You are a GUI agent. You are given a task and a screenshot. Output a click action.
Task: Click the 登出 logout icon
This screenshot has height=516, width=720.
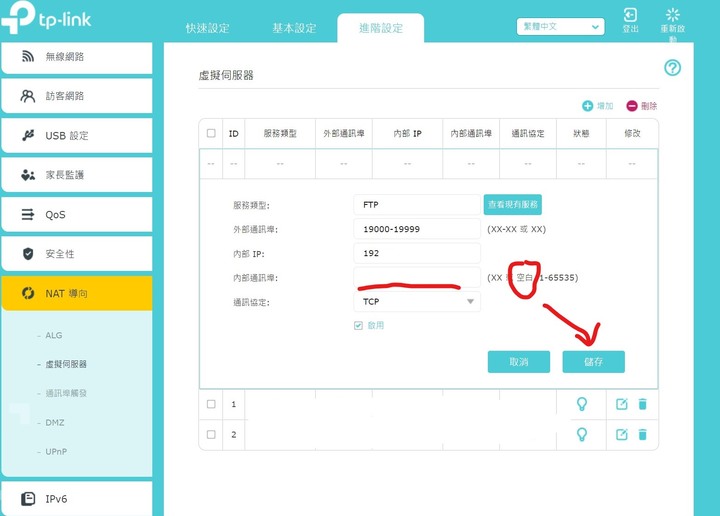click(x=630, y=15)
